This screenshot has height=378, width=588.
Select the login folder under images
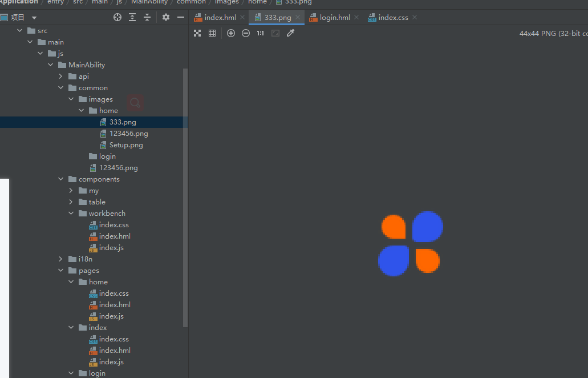[103, 156]
